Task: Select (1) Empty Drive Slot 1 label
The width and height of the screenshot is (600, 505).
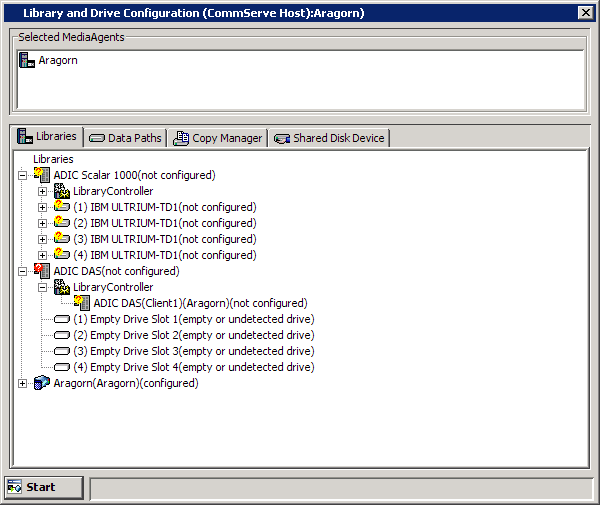Action: point(194,319)
